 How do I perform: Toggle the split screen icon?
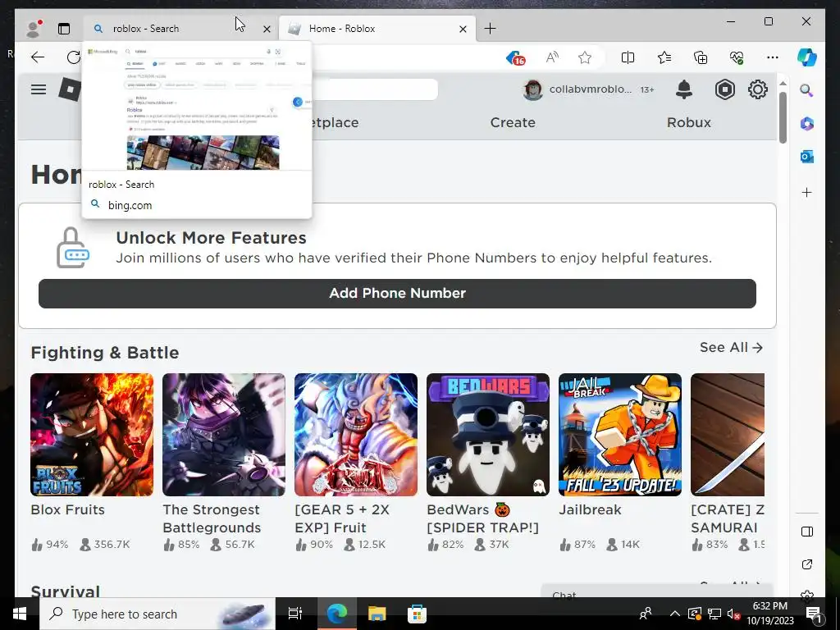coord(628,57)
